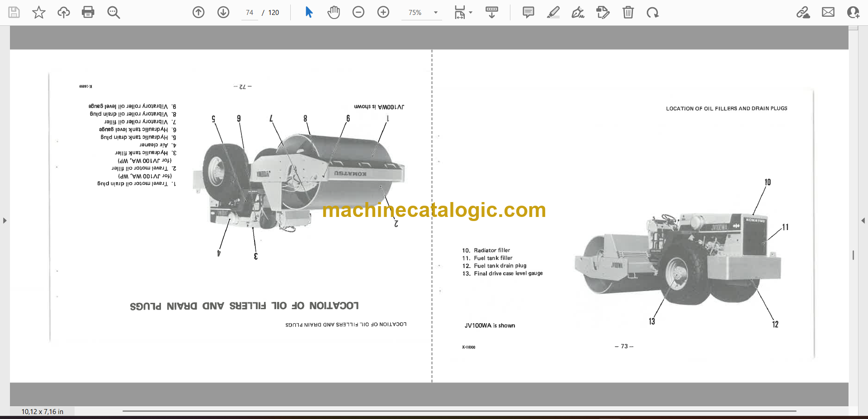Bookmark the document with the star icon
Screen dimensions: 868x419
pyautogui.click(x=39, y=12)
